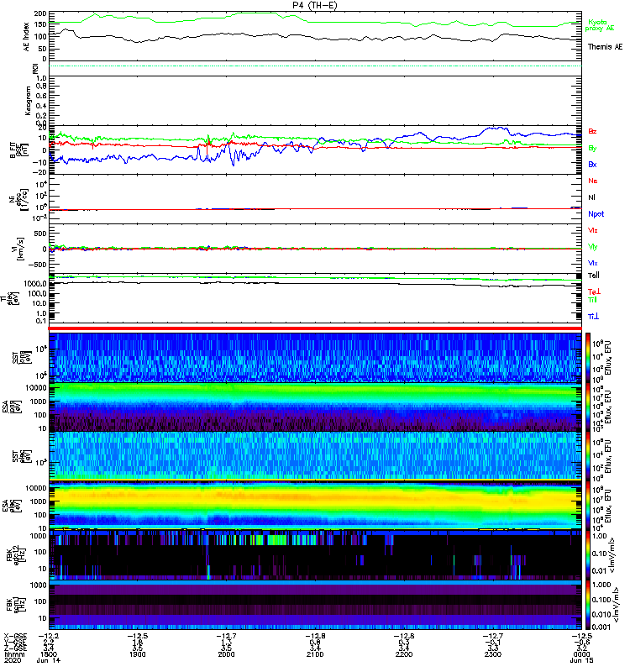Click the red "Te⊥" temperature legend label

coord(594,291)
